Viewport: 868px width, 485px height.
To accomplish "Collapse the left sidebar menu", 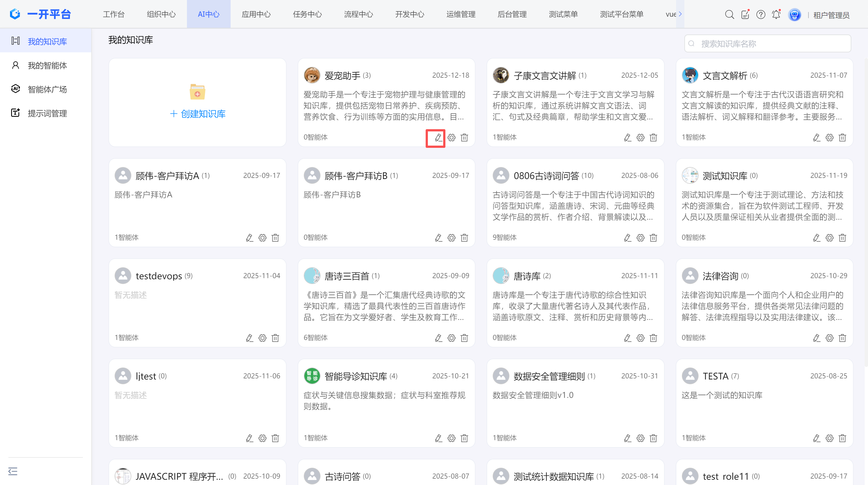I will pos(13,471).
